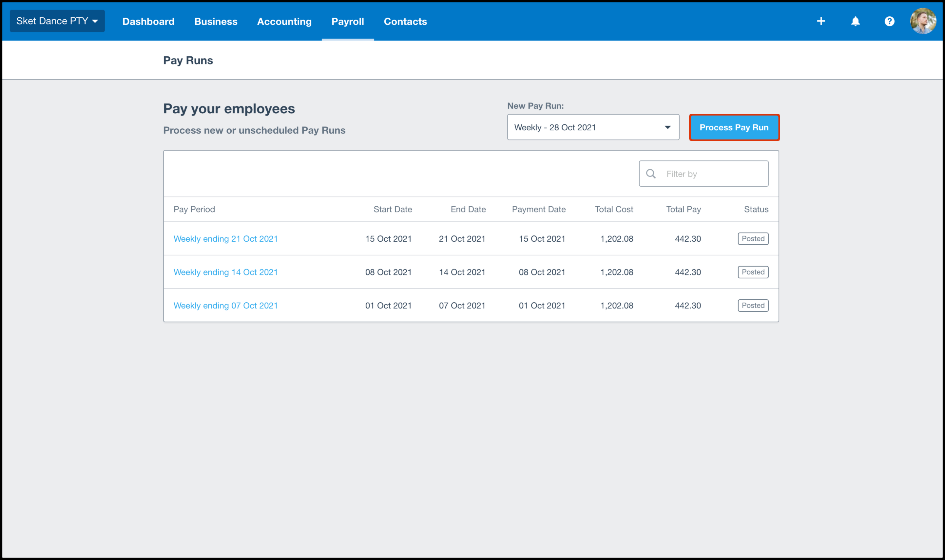Click the Process Pay Run button
945x560 pixels.
coord(734,127)
